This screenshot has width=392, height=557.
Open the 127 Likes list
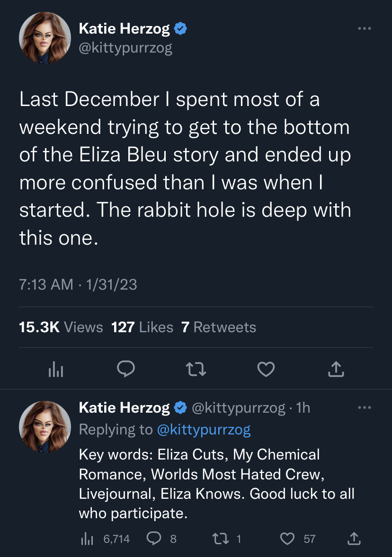(x=142, y=327)
